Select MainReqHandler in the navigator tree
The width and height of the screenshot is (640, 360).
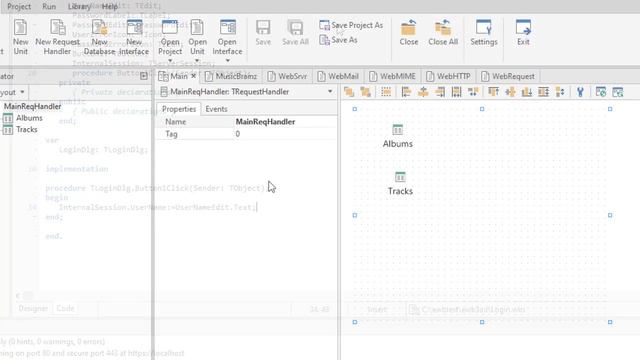click(32, 107)
